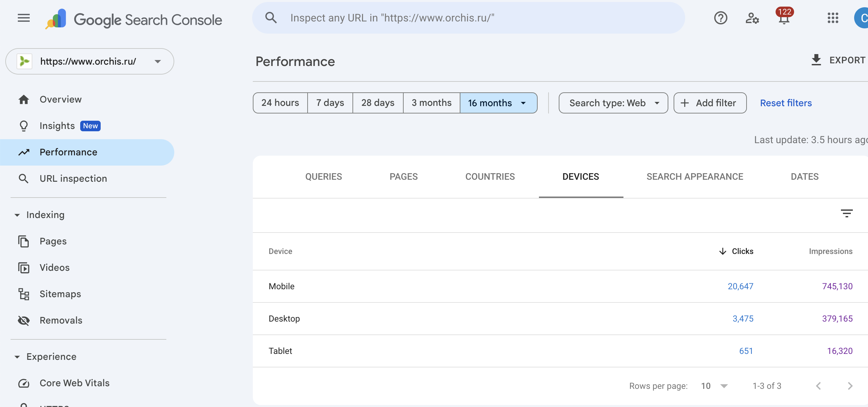Click the table filter rows icon
Viewport: 868px width, 407px height.
(847, 213)
